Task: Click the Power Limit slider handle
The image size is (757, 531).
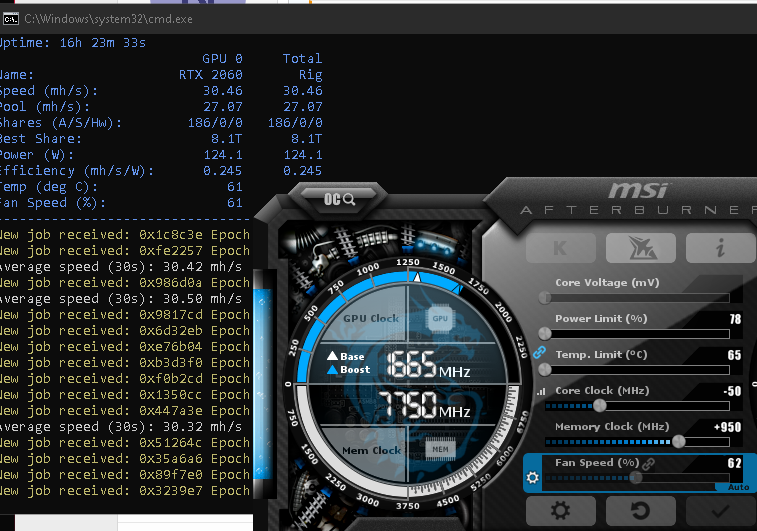Action: coord(545,333)
